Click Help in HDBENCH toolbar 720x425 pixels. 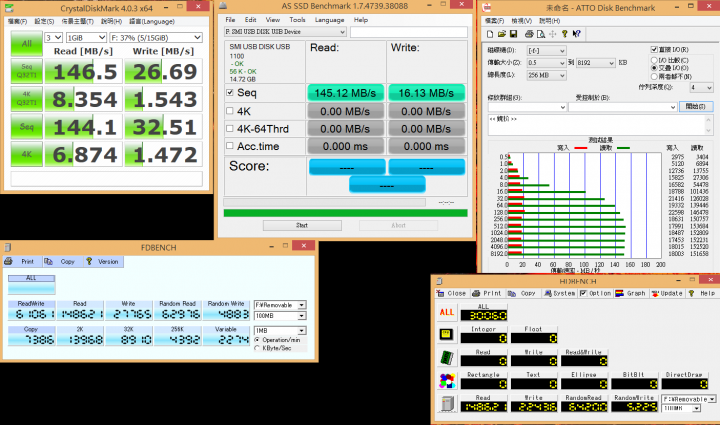(703, 293)
